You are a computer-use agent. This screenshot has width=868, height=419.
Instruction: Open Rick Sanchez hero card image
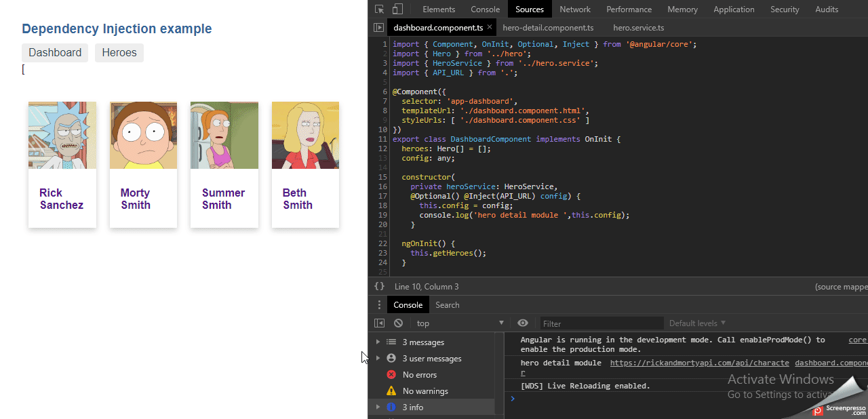(x=62, y=135)
